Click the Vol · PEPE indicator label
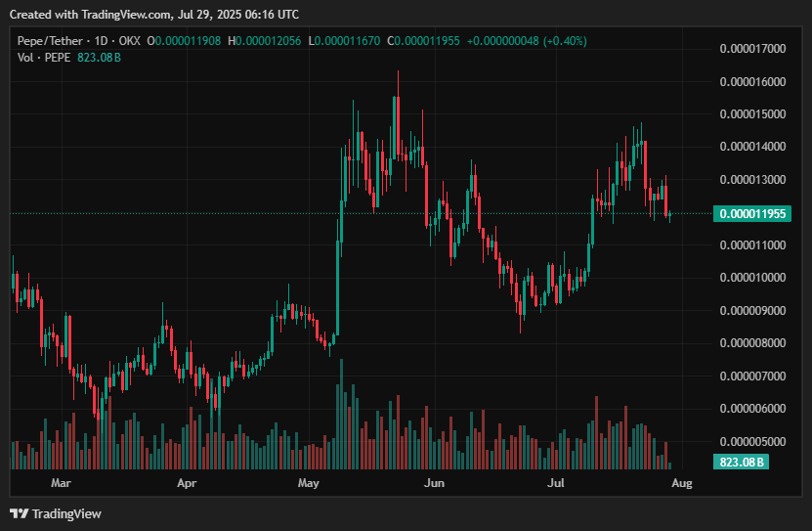The height and width of the screenshot is (531, 812). click(44, 58)
